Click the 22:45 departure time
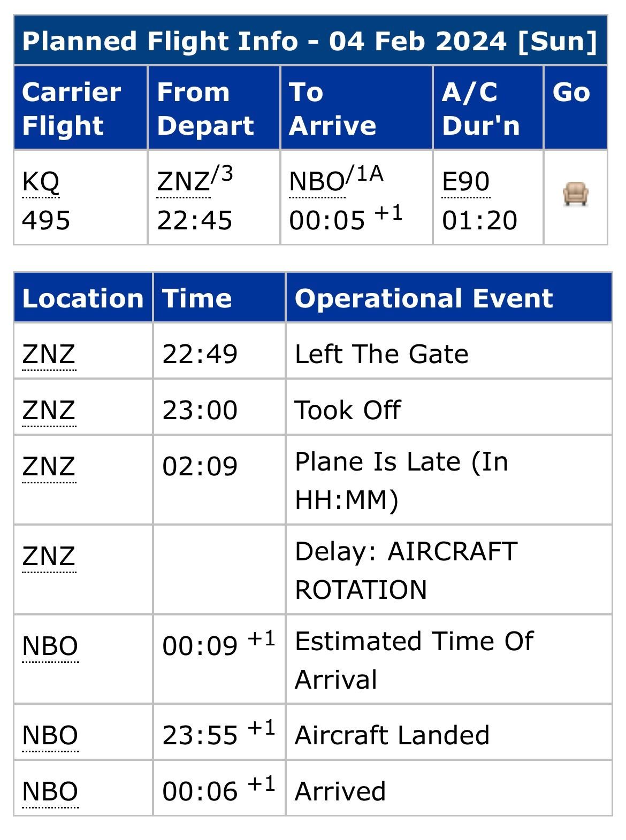This screenshot has width=626, height=840. [195, 220]
